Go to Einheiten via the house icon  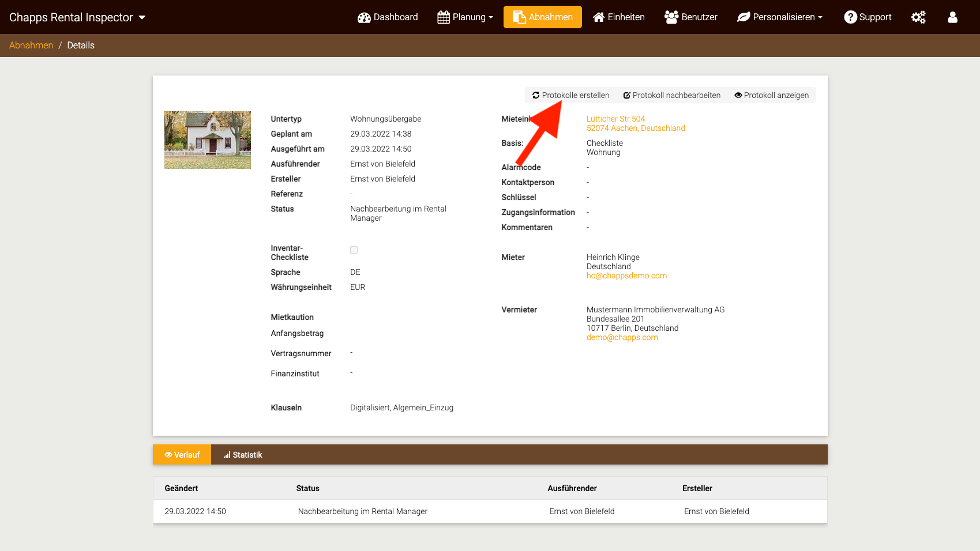point(618,17)
